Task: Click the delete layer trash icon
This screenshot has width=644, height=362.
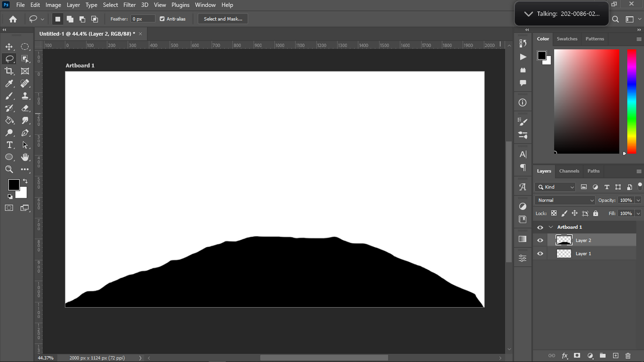Action: (628, 356)
